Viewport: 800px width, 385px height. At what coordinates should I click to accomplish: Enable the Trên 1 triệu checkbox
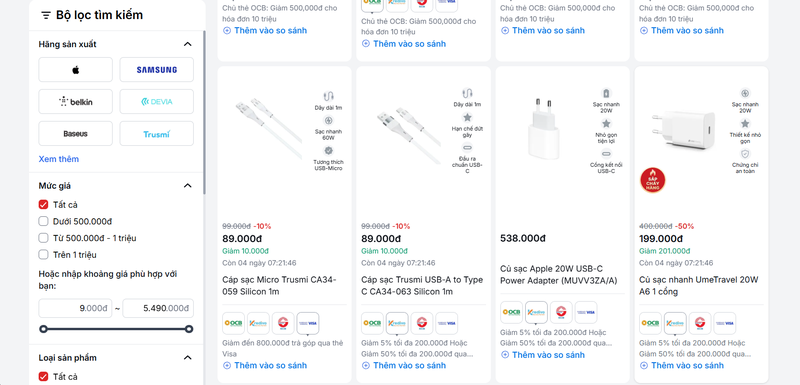[x=43, y=254]
